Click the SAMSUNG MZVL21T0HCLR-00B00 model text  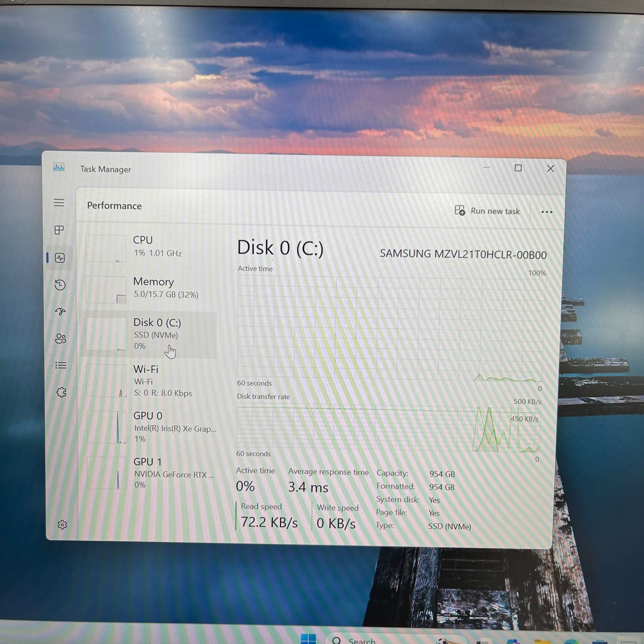463,254
